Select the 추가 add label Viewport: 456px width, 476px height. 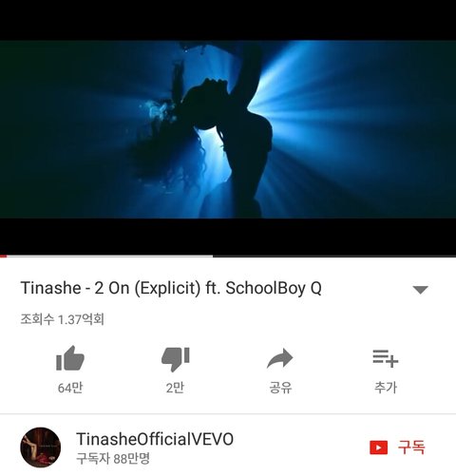(x=386, y=388)
